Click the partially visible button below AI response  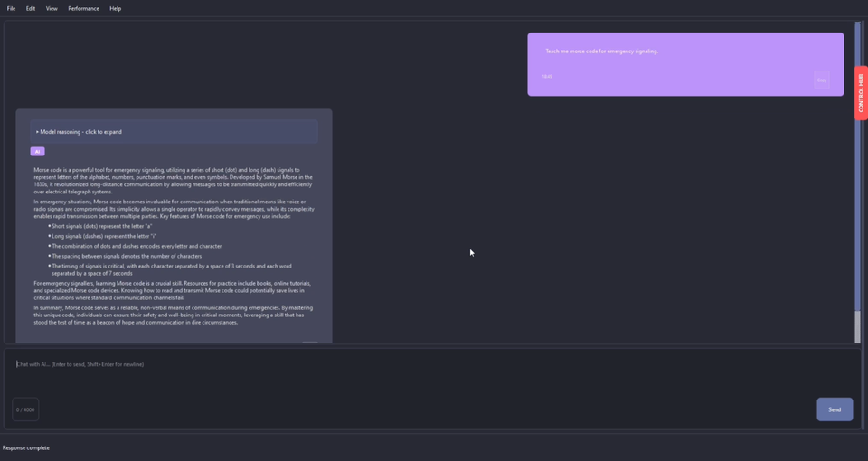coord(310,343)
